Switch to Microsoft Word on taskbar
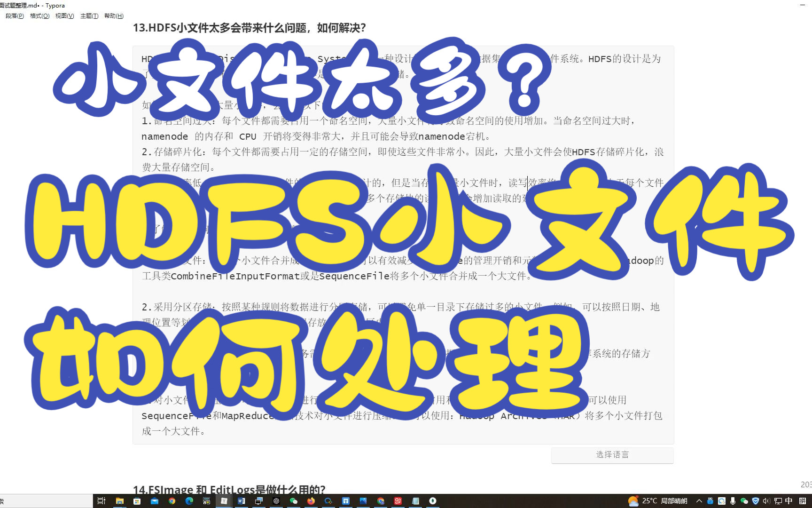The width and height of the screenshot is (812, 508). coord(242,501)
